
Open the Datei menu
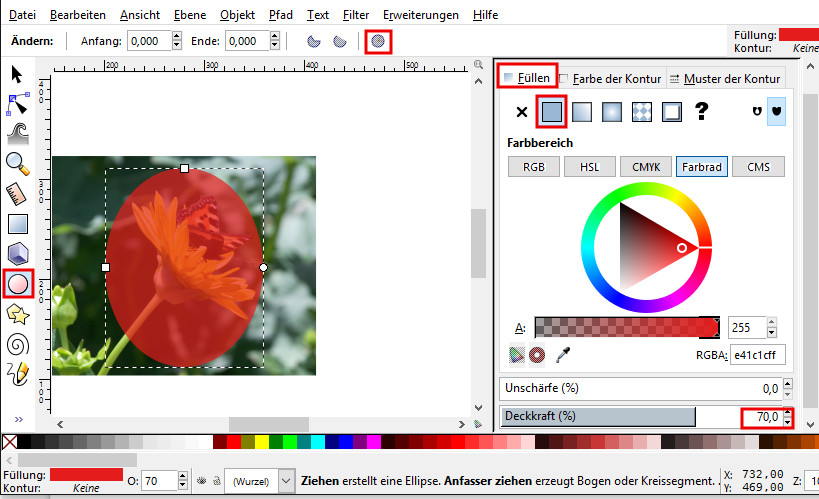[x=22, y=15]
